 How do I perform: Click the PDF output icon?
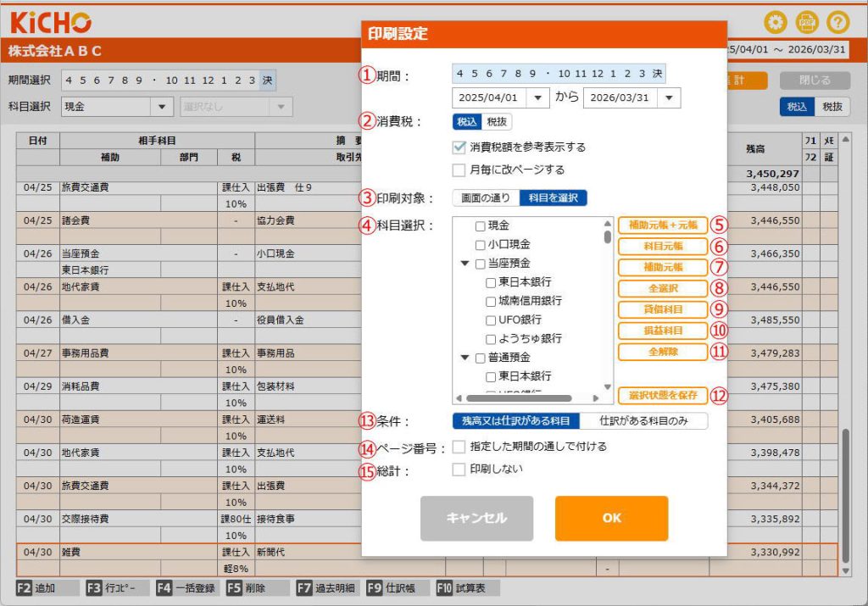[807, 22]
